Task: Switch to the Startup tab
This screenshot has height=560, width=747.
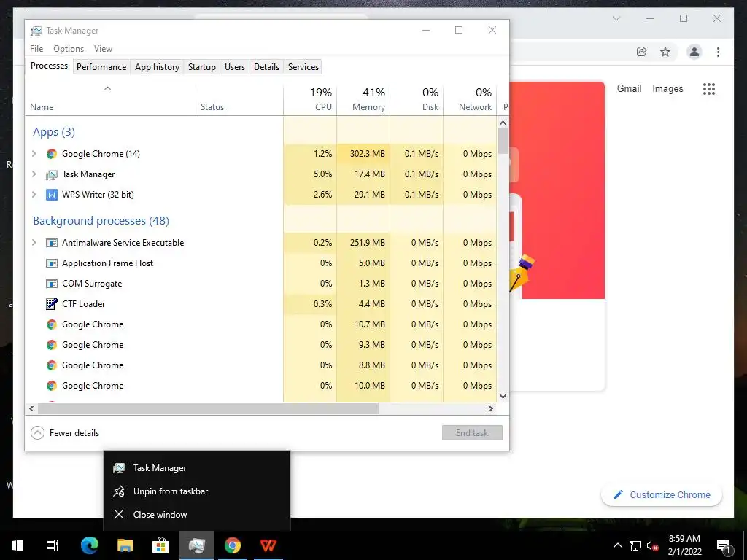Action: (x=202, y=66)
